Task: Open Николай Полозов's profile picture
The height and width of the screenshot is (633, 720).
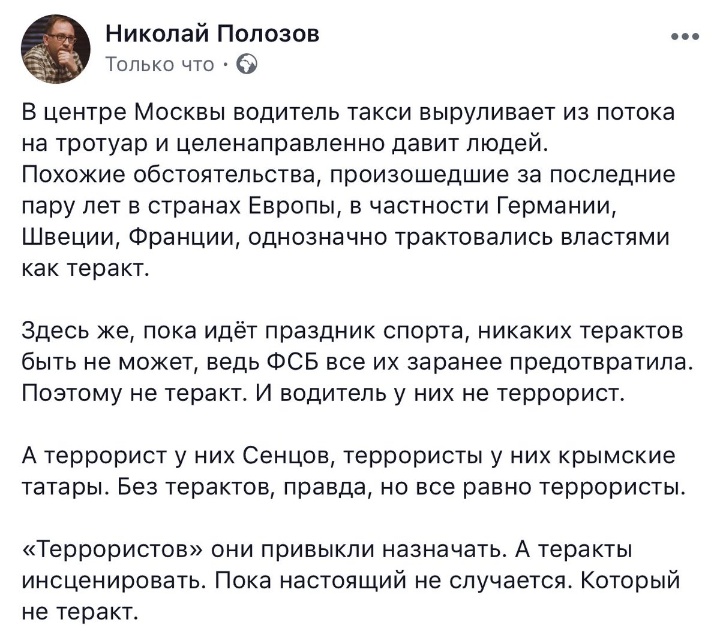Action: coord(57,49)
